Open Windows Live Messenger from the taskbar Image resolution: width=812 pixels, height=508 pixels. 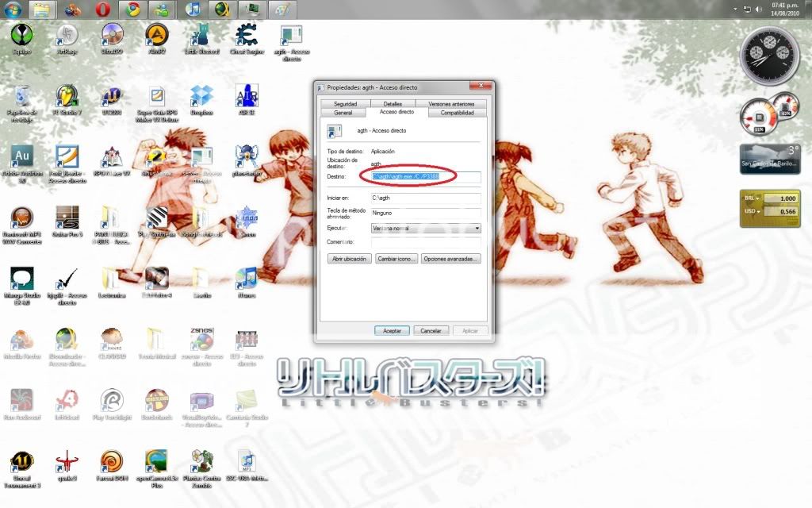[x=162, y=10]
